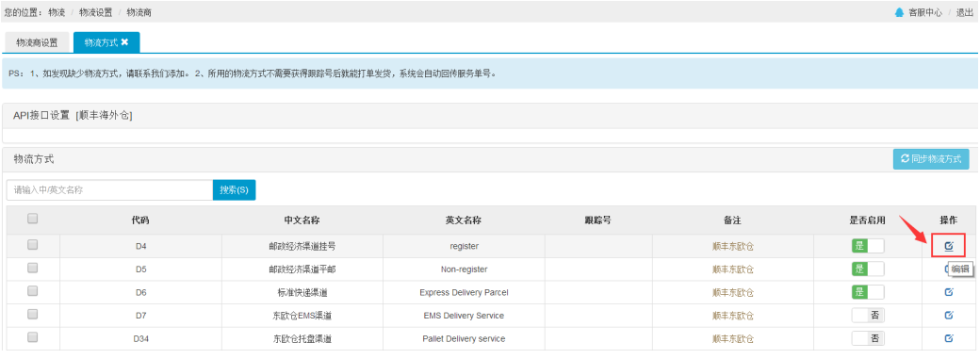This screenshot has height=359, width=980.
Task: Focus the 请输入中/英文名称 search field
Action: (x=110, y=190)
